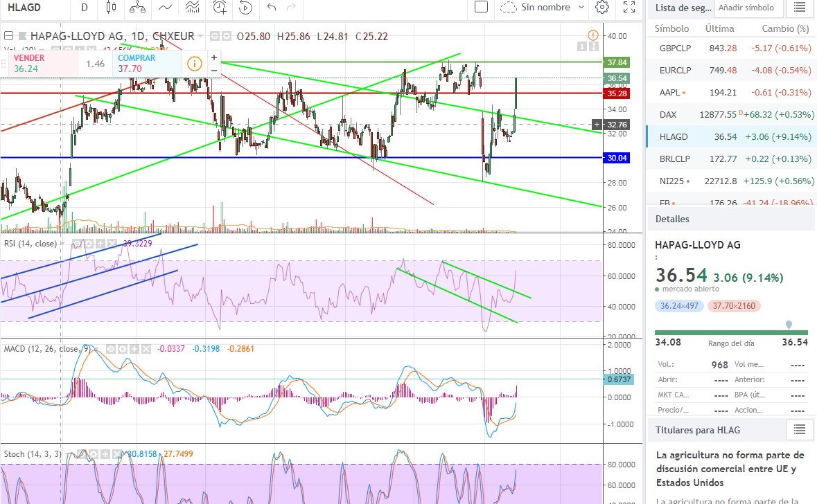Click the cloud save layout icon
Screen dimensions: 817x504
pyautogui.click(x=508, y=8)
